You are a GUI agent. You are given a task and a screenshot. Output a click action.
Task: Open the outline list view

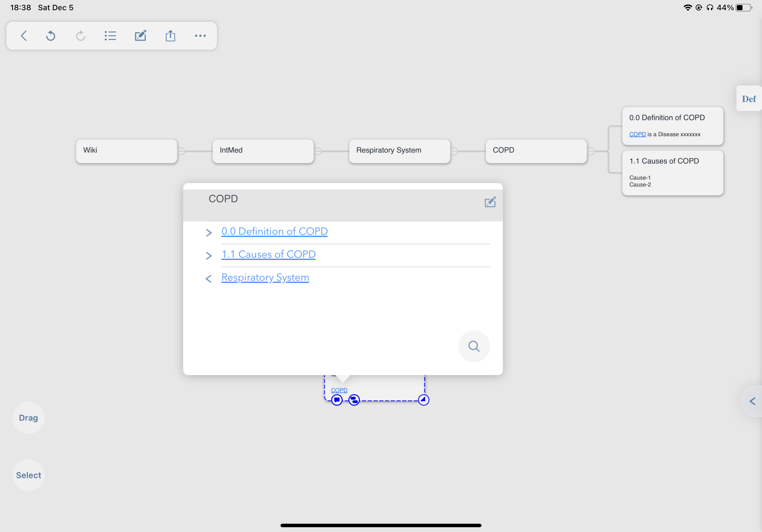pyautogui.click(x=110, y=36)
